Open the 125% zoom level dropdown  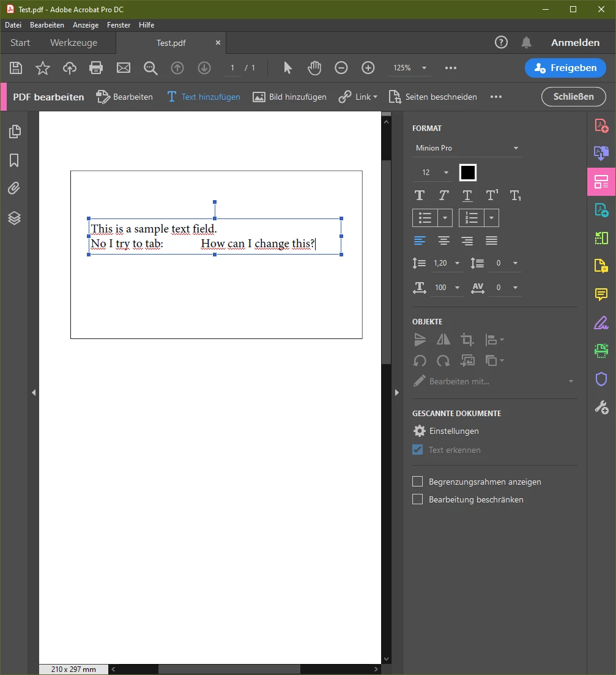[x=409, y=68]
